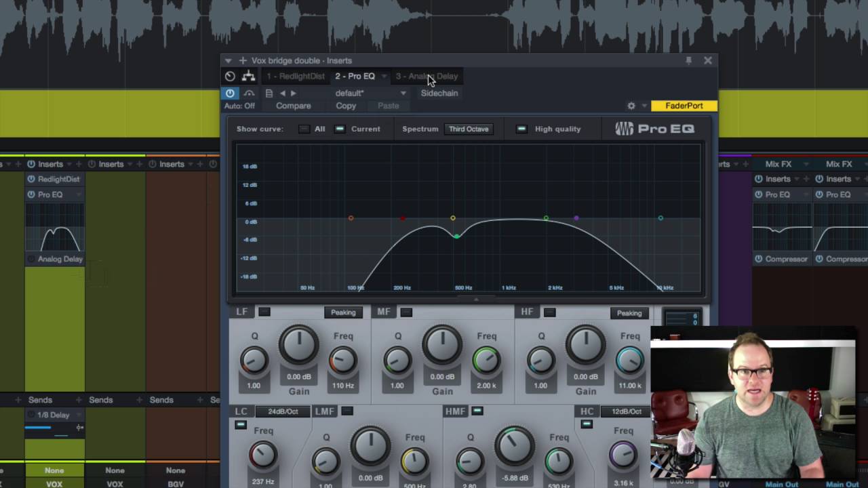This screenshot has height=488, width=868.
Task: Click the MF Freq knob at 2.00 k
Action: 486,361
